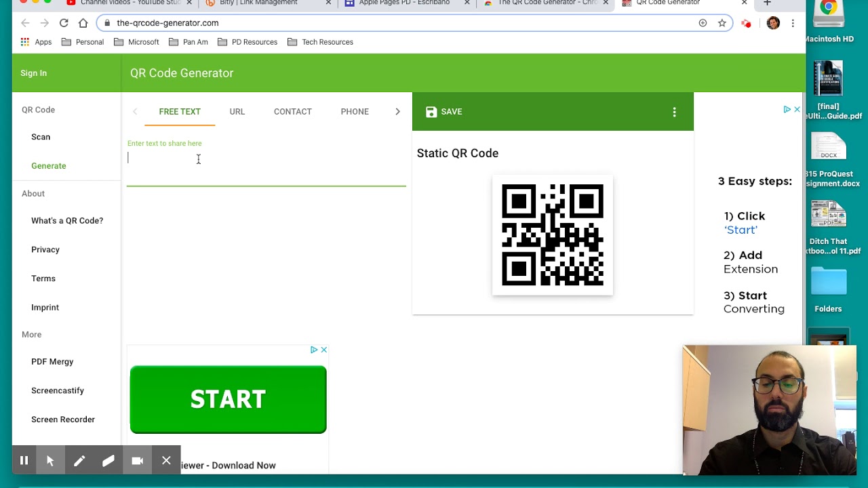Select the URL tab

coord(237,111)
